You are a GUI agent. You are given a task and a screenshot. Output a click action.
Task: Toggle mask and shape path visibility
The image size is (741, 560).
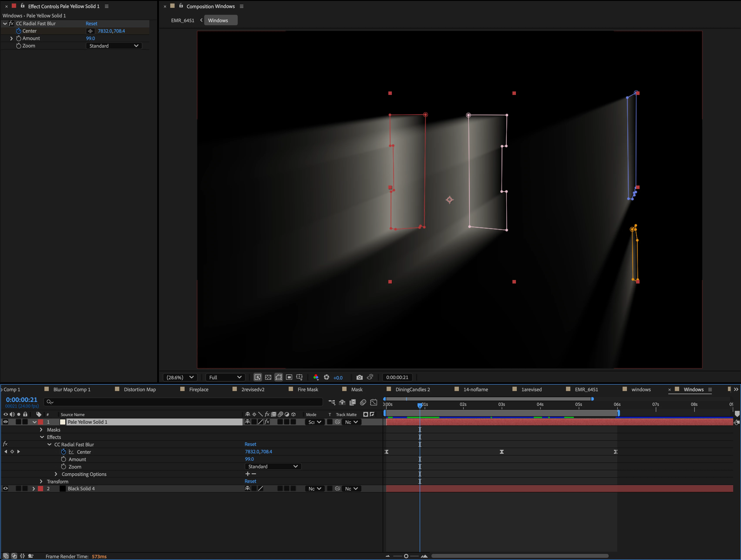click(279, 377)
